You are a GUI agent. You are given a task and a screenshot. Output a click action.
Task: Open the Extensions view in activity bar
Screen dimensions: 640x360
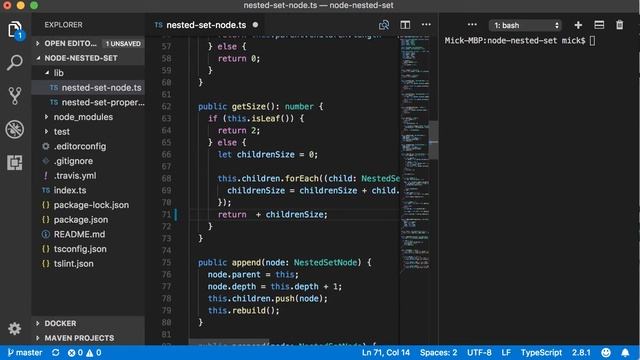click(x=15, y=162)
